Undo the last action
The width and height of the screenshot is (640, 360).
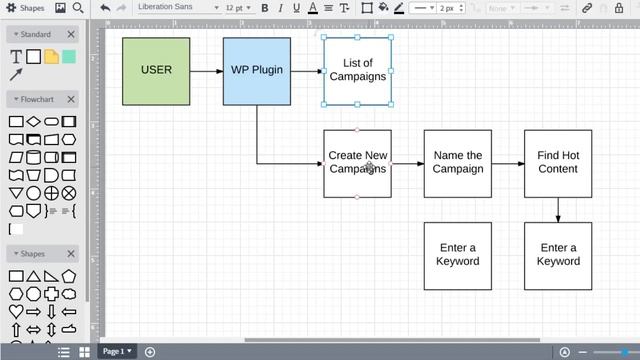tap(105, 8)
